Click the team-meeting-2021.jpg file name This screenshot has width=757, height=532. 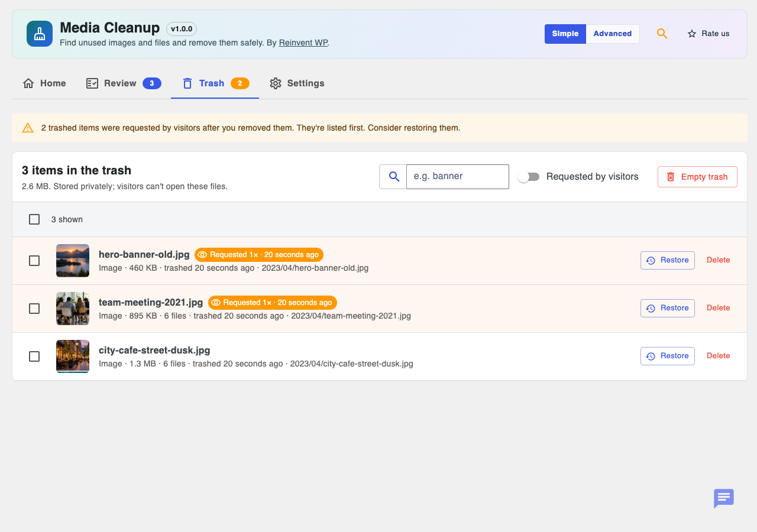[151, 303]
